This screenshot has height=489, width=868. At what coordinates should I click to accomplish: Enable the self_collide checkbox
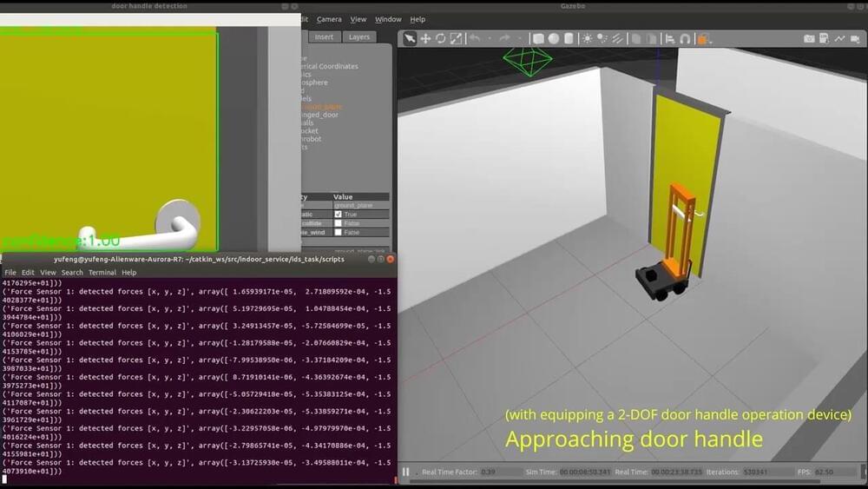339,223
